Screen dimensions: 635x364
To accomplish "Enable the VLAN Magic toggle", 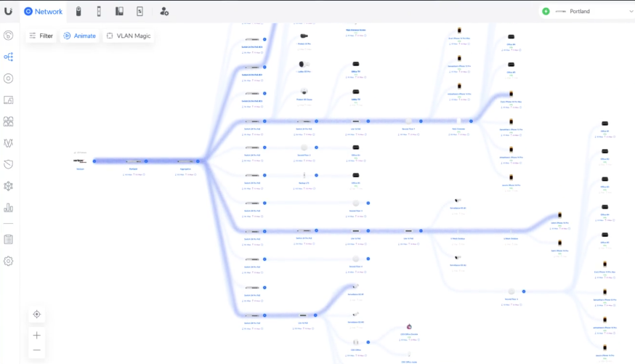I will coord(128,36).
